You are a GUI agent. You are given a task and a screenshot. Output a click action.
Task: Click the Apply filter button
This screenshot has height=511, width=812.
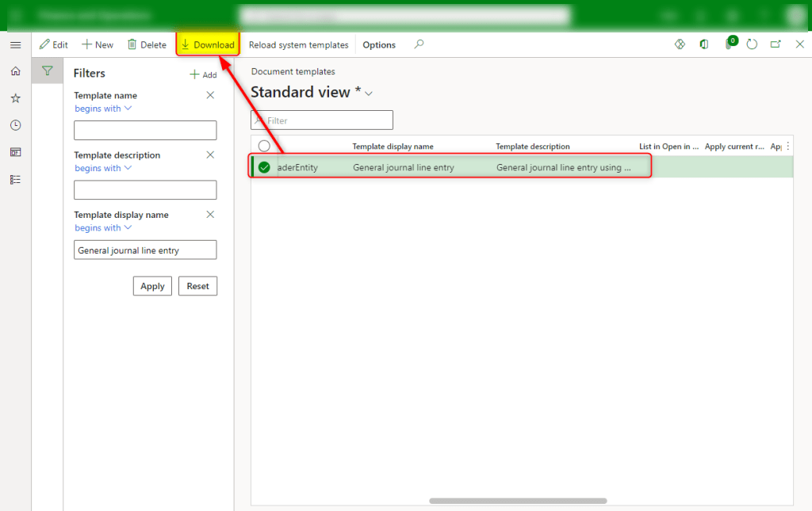pyautogui.click(x=152, y=286)
